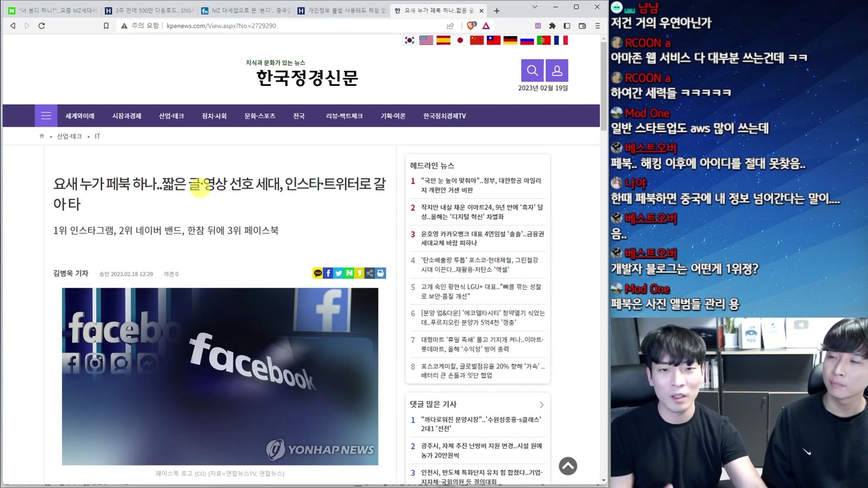Expand the 댓글 많은 기사 chevron arrow
Screen dimensions: 868x488
pyautogui.click(x=541, y=405)
